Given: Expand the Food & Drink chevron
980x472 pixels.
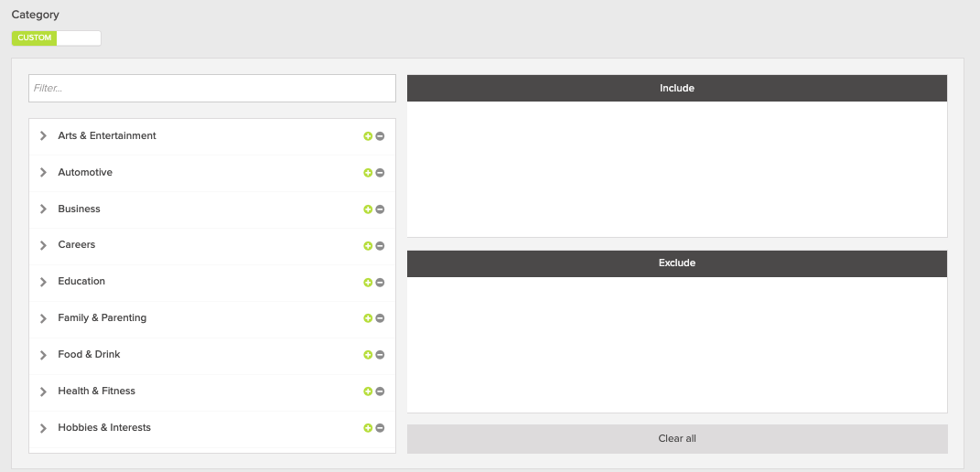Looking at the screenshot, I should 43,355.
